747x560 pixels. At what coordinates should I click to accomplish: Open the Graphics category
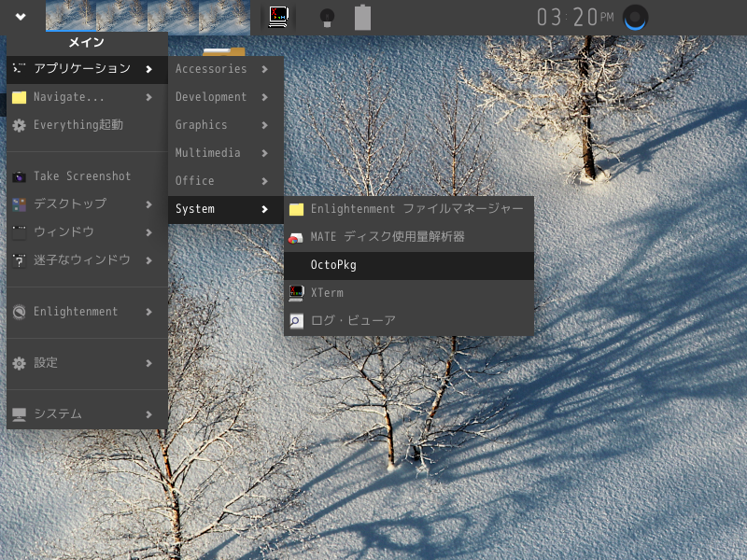click(226, 125)
